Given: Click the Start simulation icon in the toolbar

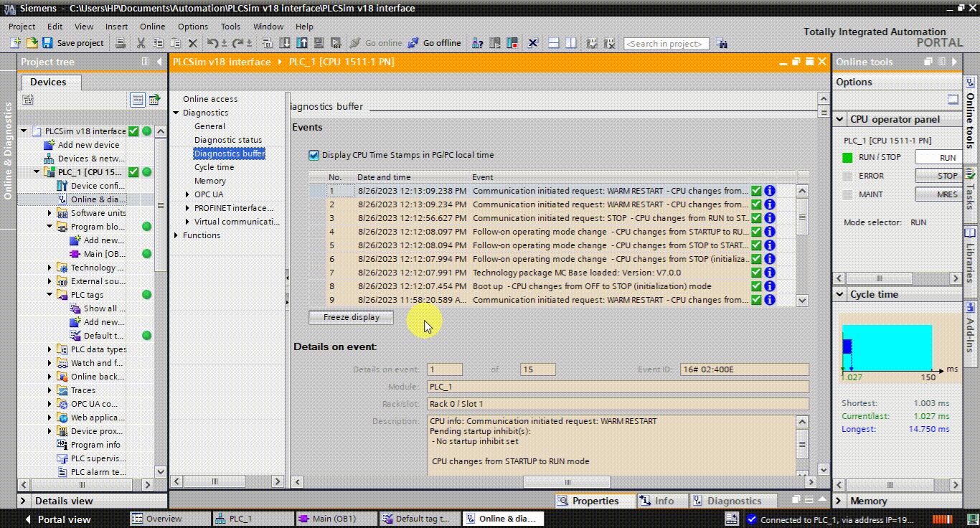Looking at the screenshot, I should [x=318, y=43].
